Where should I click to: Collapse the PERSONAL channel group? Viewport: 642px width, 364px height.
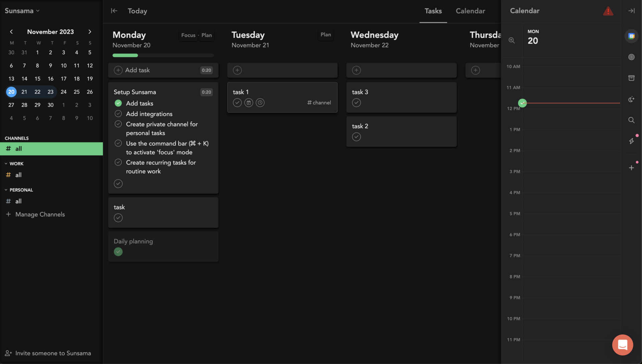pyautogui.click(x=6, y=190)
